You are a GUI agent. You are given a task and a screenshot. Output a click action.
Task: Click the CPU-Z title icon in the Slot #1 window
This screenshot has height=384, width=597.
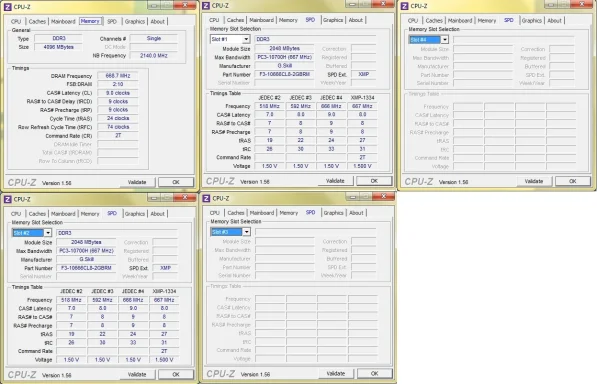click(x=206, y=6)
